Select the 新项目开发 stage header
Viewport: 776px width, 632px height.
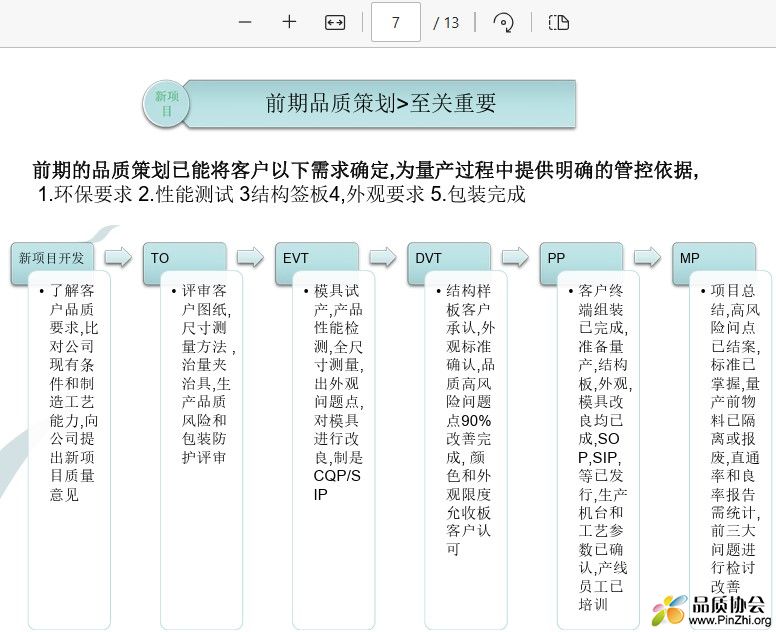pyautogui.click(x=52, y=258)
